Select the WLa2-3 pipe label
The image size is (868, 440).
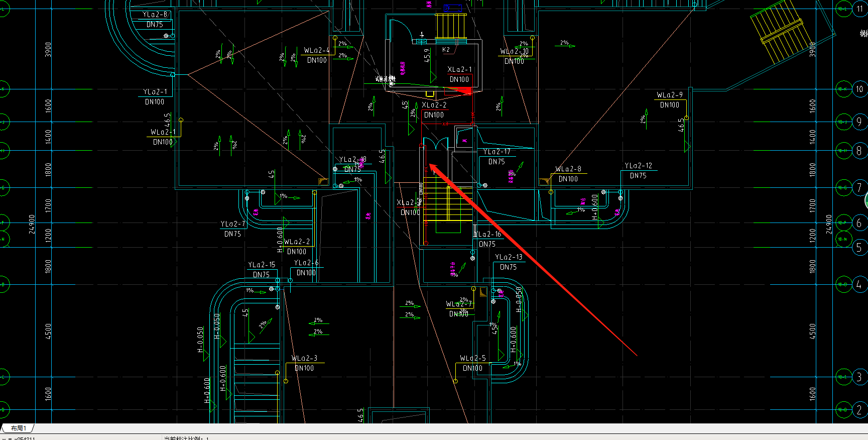[304, 358]
